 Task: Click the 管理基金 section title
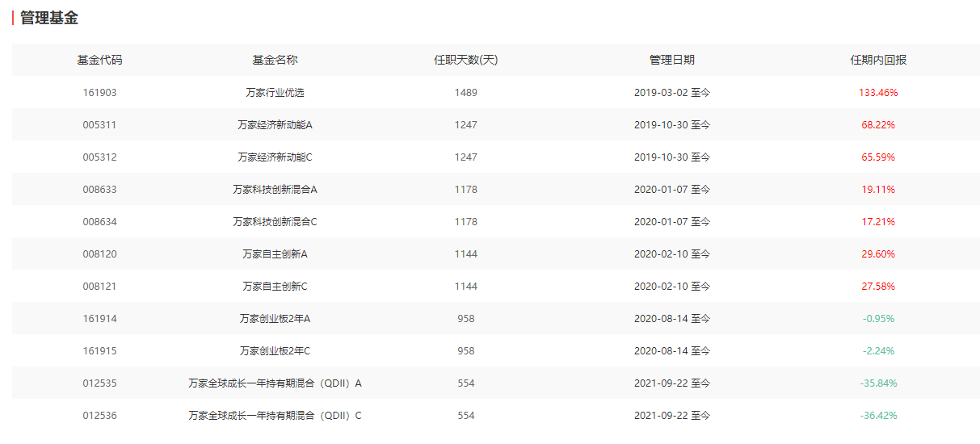coord(49,18)
